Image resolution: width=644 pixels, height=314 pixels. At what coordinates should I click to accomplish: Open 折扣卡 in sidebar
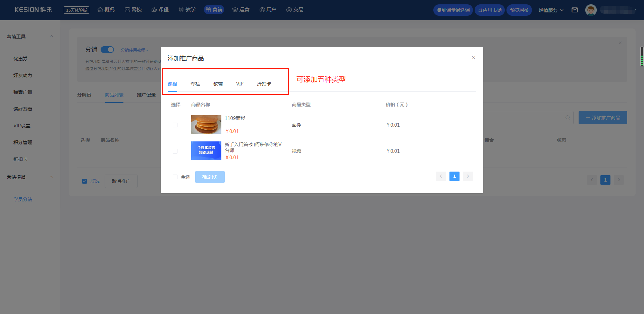pos(20,159)
